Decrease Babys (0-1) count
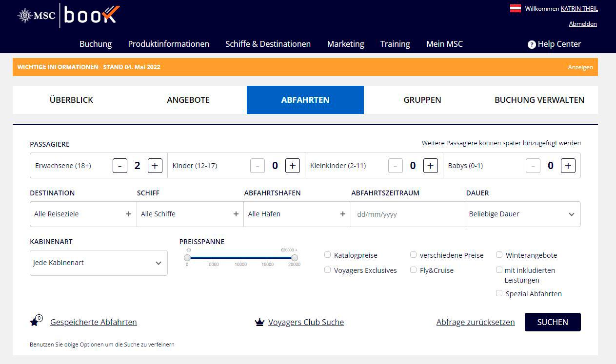Screen dimensions: 616x364 (x=533, y=166)
